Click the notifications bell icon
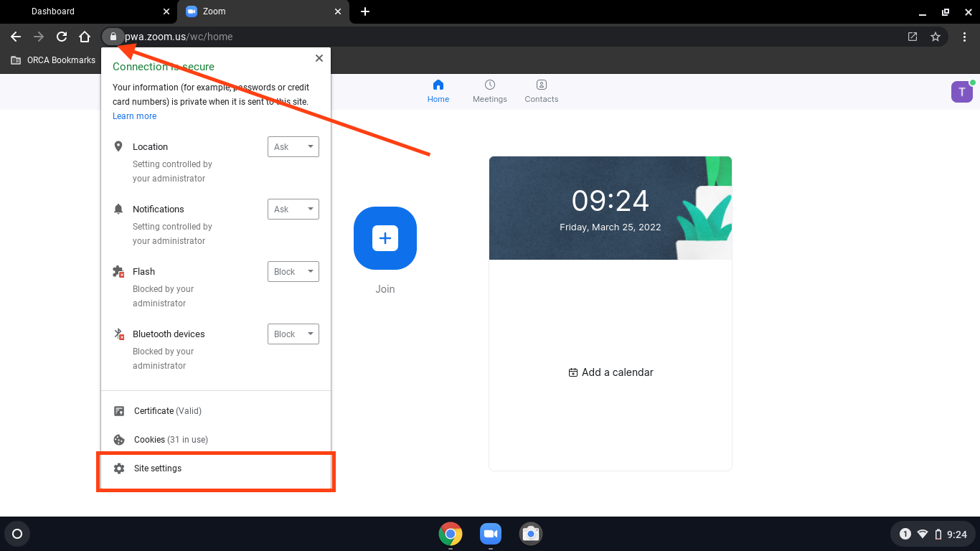The image size is (980, 551). pyautogui.click(x=118, y=209)
